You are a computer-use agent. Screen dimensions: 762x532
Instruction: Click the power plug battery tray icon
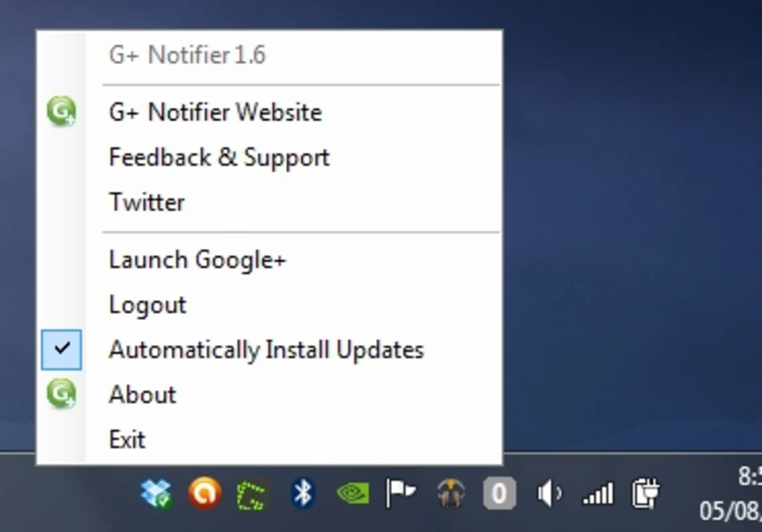pos(646,493)
